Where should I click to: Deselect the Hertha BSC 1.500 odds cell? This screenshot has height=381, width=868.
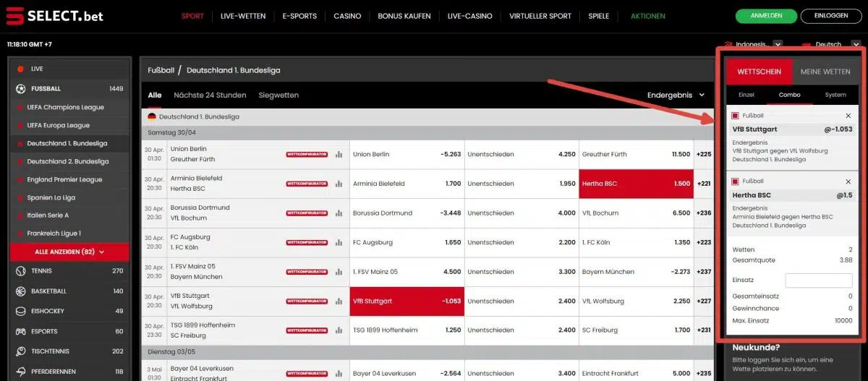coord(636,184)
